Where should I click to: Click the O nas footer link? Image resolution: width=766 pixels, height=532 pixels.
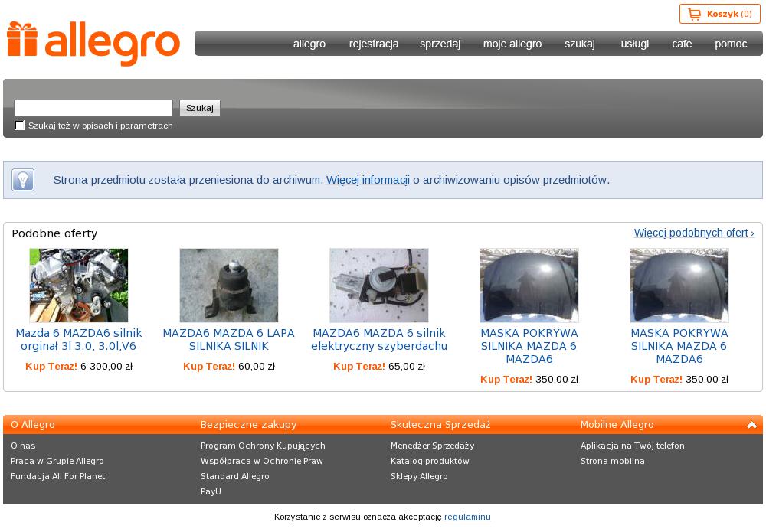pos(23,446)
